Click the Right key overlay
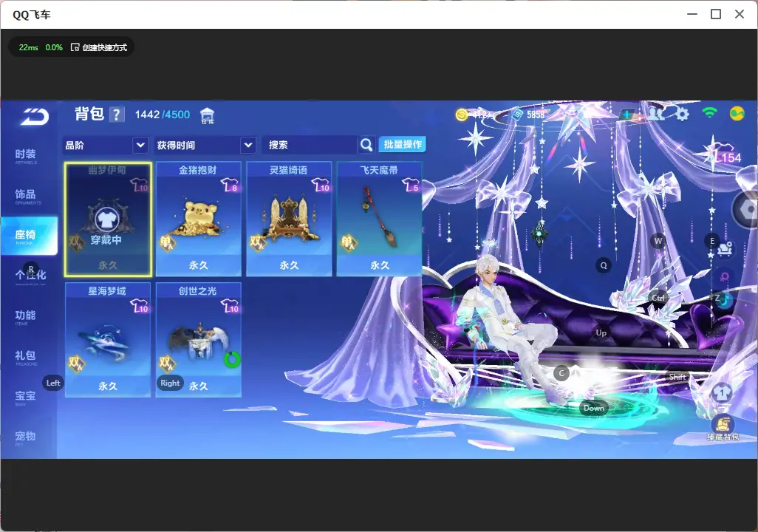 (170, 383)
